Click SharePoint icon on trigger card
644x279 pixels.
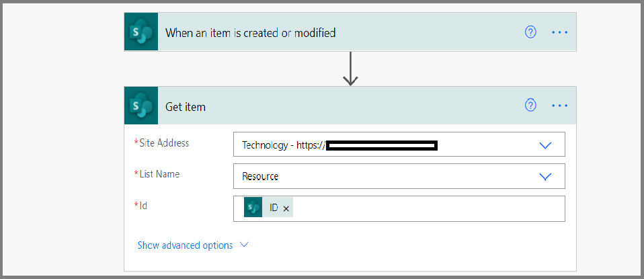[x=141, y=32]
